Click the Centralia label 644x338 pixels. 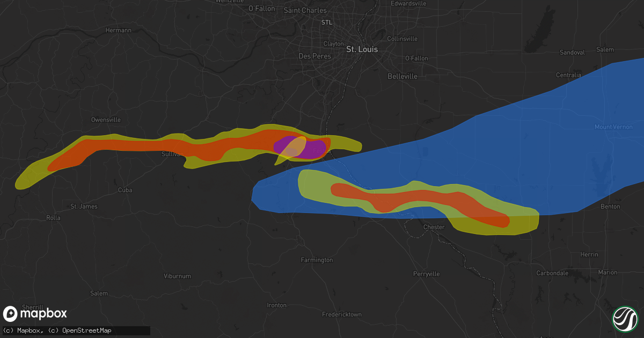[x=568, y=75]
